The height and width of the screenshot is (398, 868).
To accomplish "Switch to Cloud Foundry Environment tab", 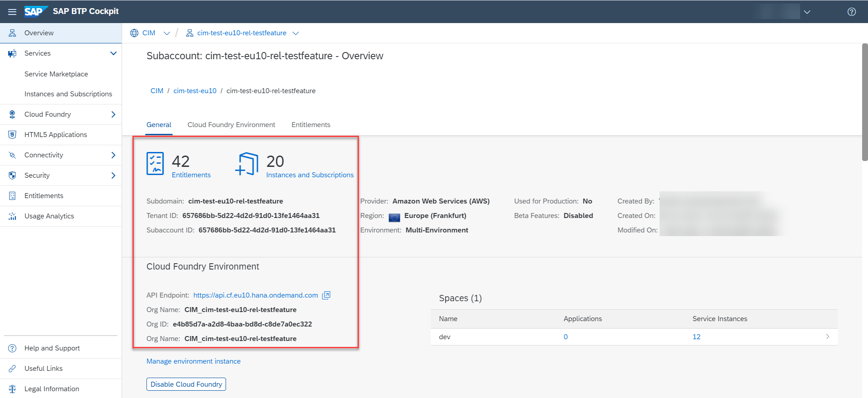I will coord(231,125).
